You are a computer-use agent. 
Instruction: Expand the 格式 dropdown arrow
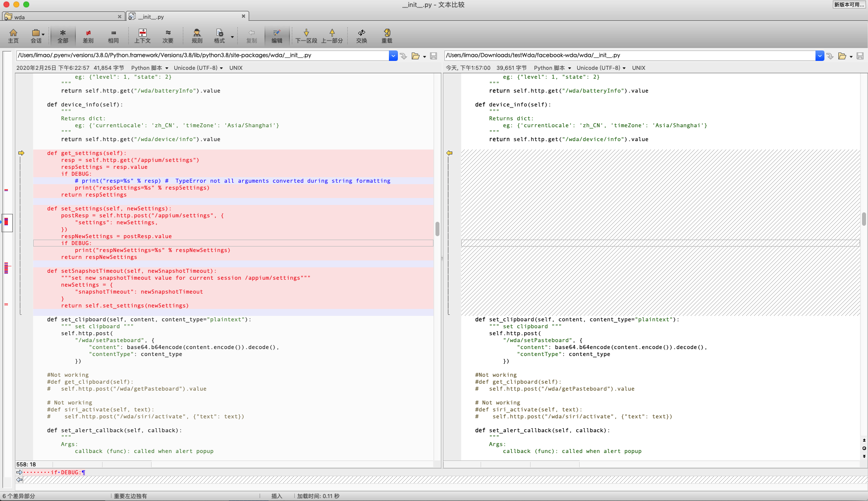point(232,37)
